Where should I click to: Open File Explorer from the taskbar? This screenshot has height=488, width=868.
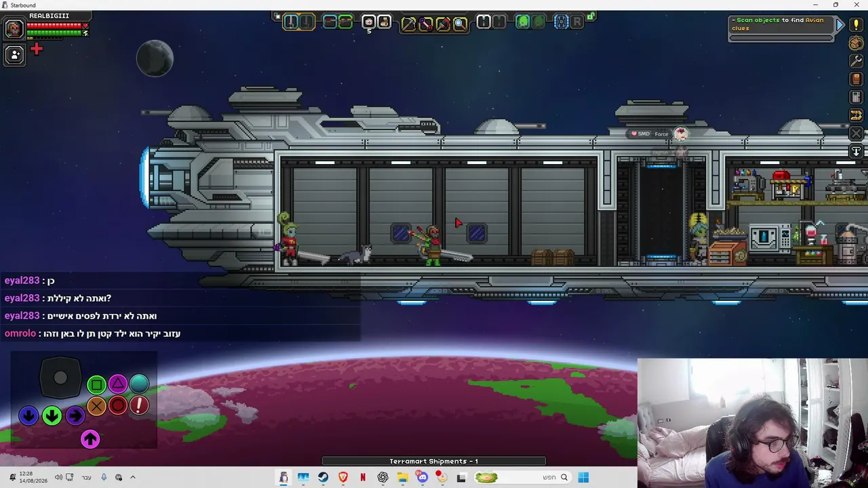tap(403, 477)
